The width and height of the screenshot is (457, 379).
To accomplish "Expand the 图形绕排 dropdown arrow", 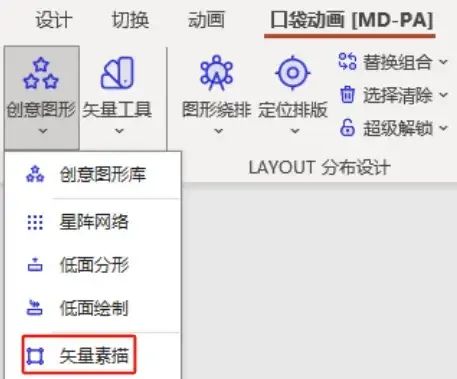I will pos(218,131).
